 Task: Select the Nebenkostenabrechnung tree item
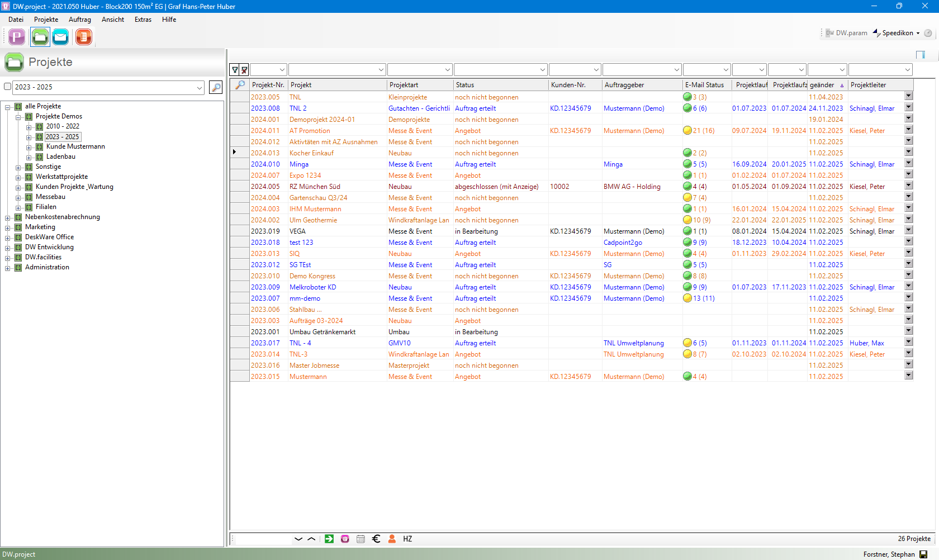tap(63, 217)
